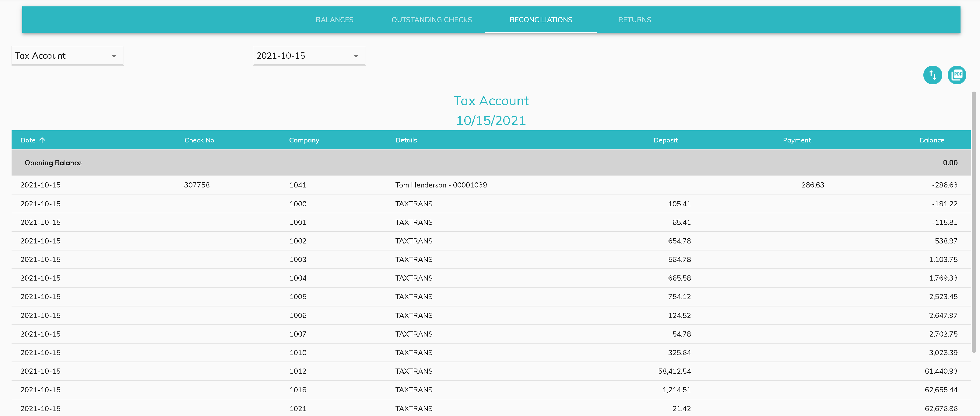Image resolution: width=980 pixels, height=416 pixels.
Task: Go to the Returns tab
Action: (634, 20)
